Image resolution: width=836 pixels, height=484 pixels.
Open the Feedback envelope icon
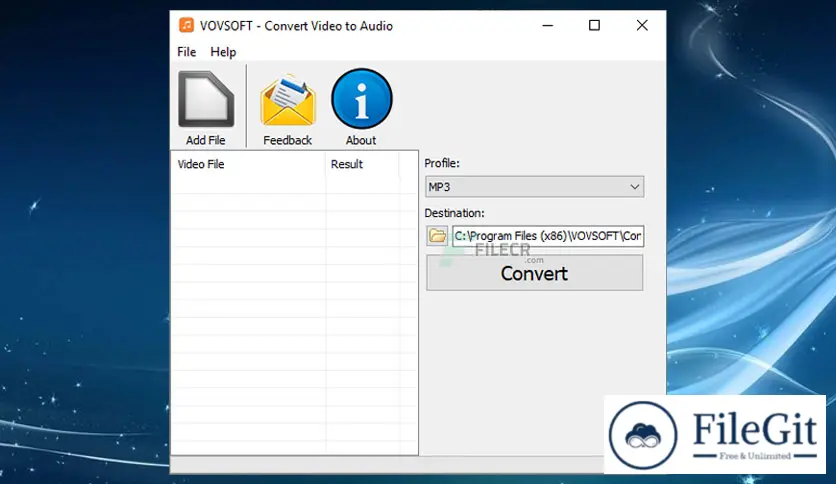click(288, 100)
